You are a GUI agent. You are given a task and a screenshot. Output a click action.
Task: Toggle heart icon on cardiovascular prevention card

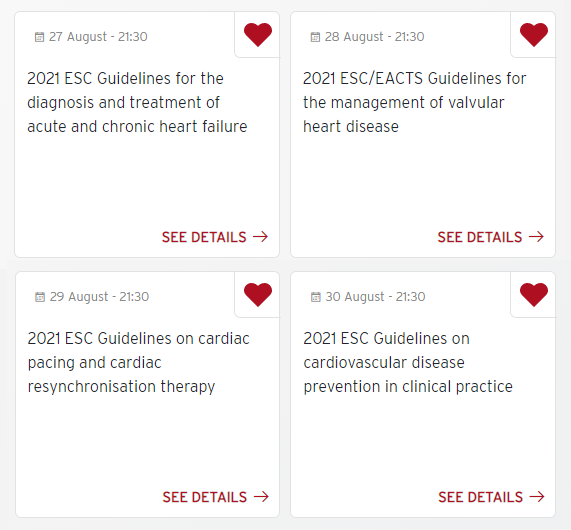click(x=534, y=295)
